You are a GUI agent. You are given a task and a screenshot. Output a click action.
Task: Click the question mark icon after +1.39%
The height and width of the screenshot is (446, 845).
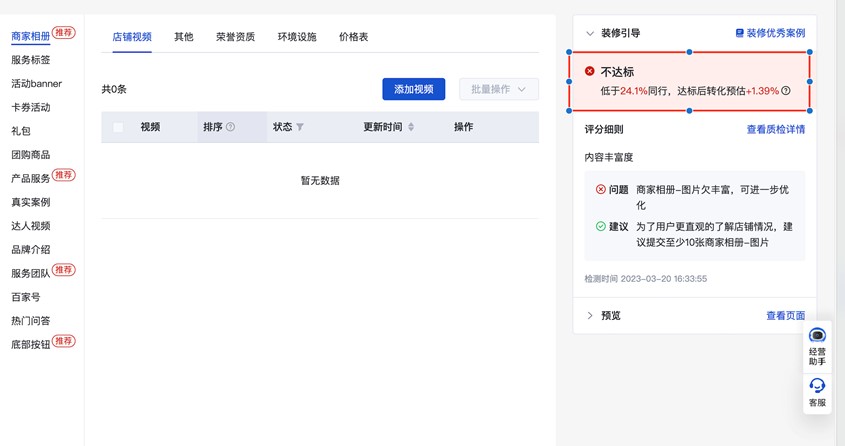786,91
